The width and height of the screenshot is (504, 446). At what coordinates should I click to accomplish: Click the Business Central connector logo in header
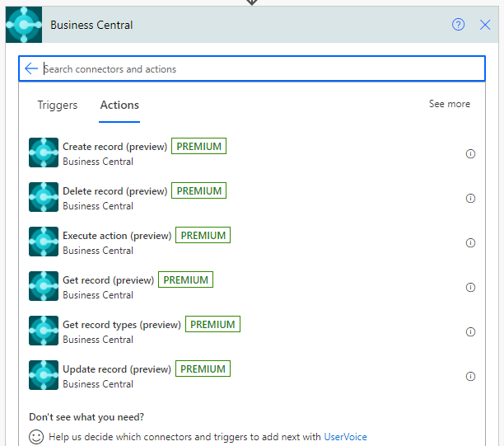24,25
